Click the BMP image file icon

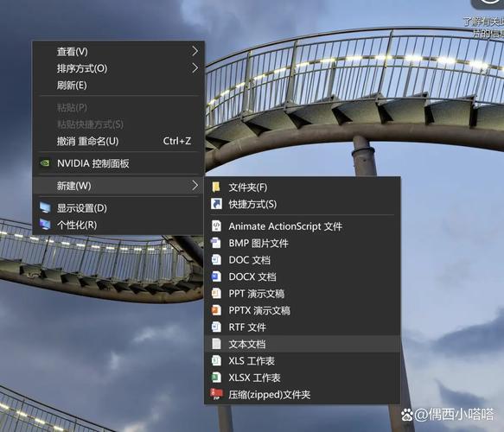point(215,243)
